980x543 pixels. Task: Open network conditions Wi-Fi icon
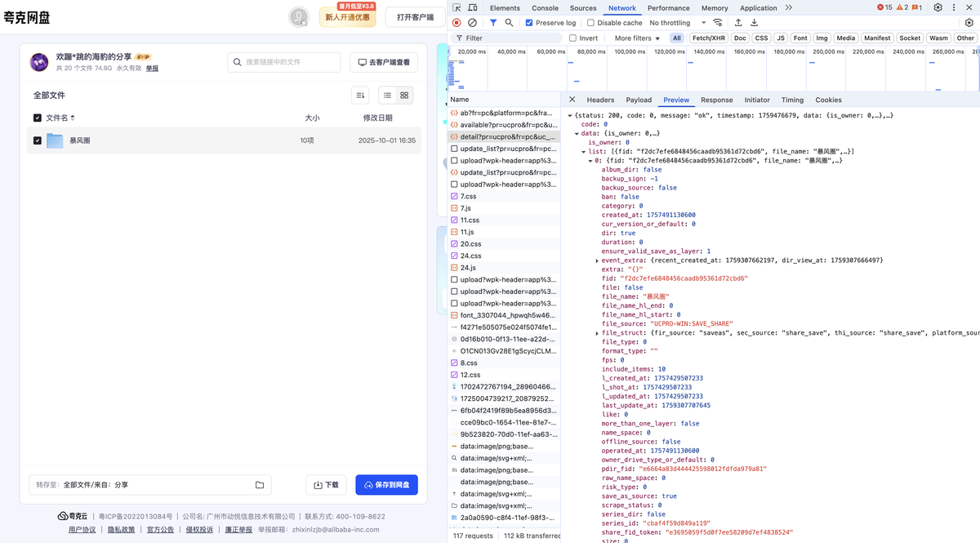(717, 23)
